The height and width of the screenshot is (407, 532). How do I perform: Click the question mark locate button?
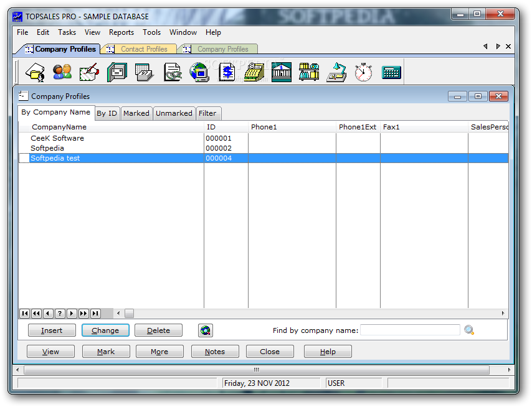click(x=60, y=314)
